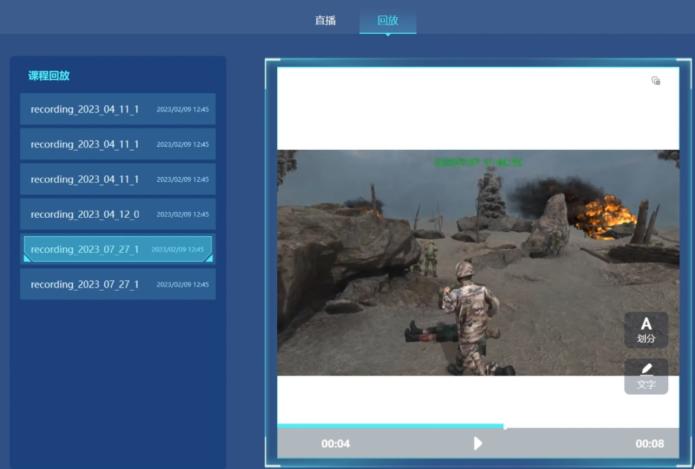This screenshot has height=469, width=695.
Task: Open the first recording_2023_04_11_1 entry
Action: (x=117, y=109)
